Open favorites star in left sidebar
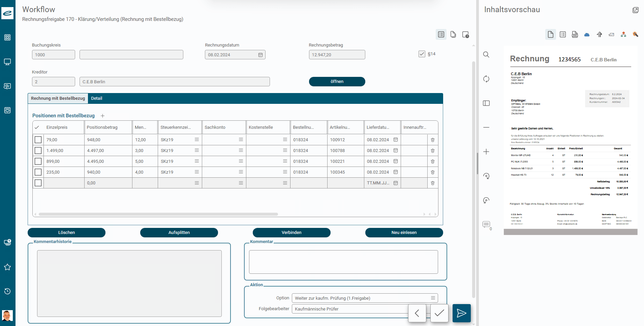 [7, 267]
